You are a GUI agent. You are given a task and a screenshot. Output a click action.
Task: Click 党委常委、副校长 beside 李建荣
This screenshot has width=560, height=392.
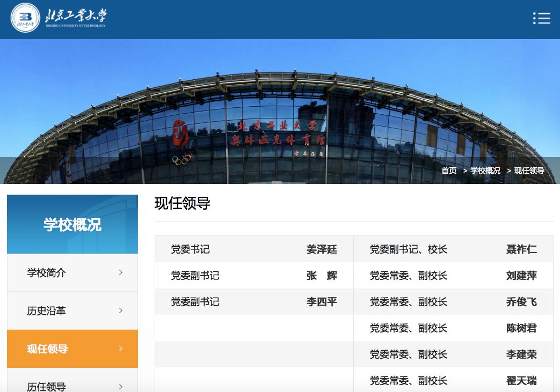[409, 354]
